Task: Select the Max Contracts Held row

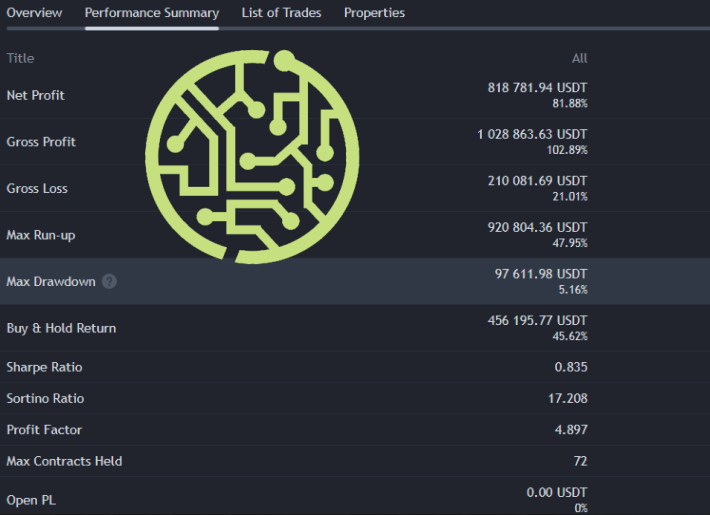Action: [355, 461]
